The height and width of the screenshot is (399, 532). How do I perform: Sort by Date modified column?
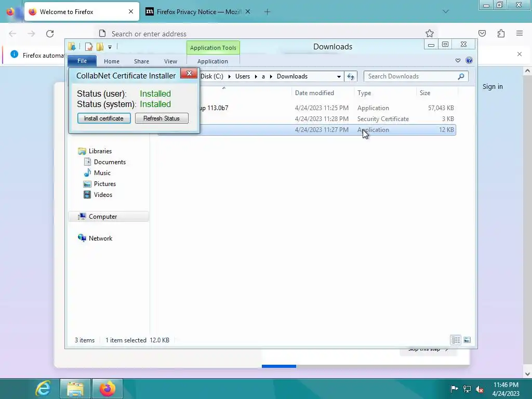point(314,93)
